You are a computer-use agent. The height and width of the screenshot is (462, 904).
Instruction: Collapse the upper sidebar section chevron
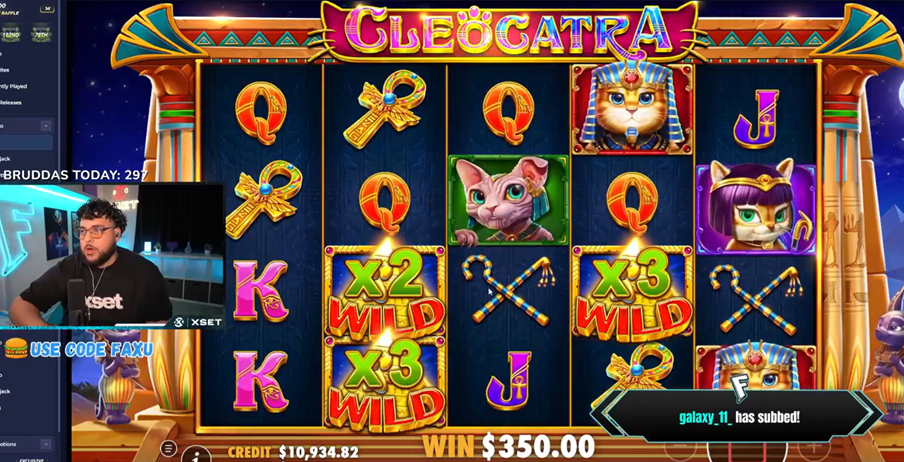tap(46, 126)
